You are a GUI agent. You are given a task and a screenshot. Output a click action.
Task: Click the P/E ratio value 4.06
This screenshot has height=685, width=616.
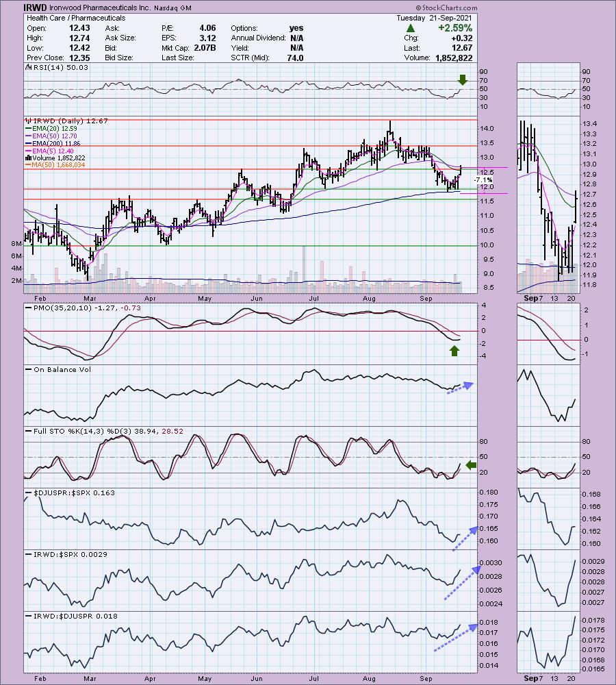pyautogui.click(x=207, y=28)
